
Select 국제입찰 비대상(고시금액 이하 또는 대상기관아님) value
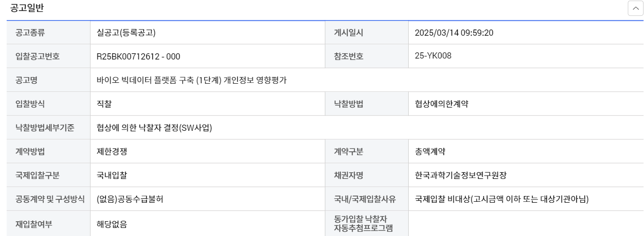[x=502, y=199]
